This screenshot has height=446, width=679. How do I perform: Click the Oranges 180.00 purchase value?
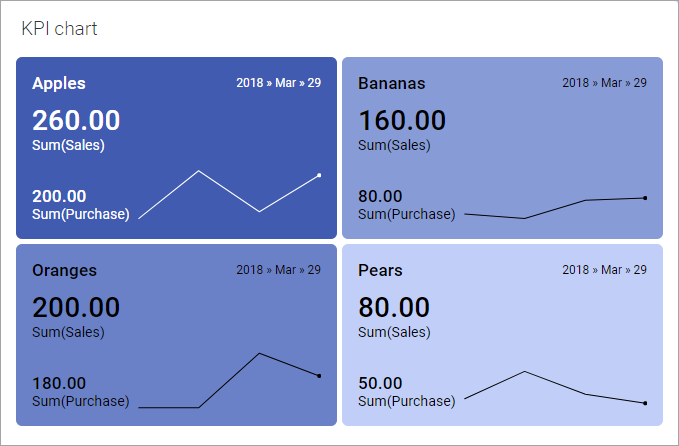coord(59,383)
